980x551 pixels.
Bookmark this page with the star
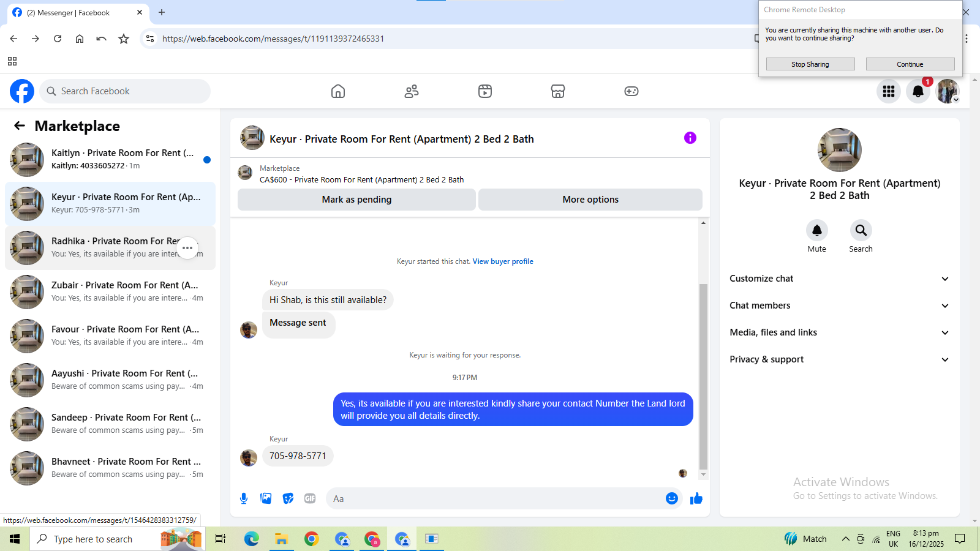pos(124,39)
